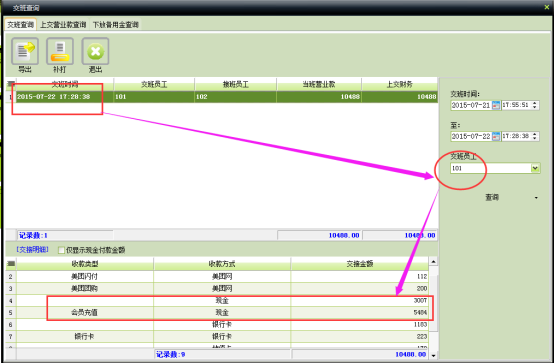
Task: Open the arrow next to 查询 button
Action: coord(536,198)
